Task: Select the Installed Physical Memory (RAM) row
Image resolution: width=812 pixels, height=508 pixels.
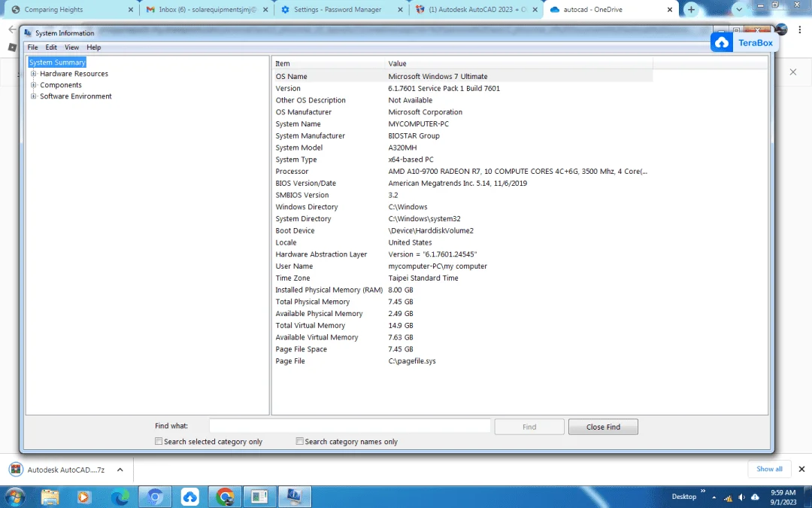Action: click(462, 290)
